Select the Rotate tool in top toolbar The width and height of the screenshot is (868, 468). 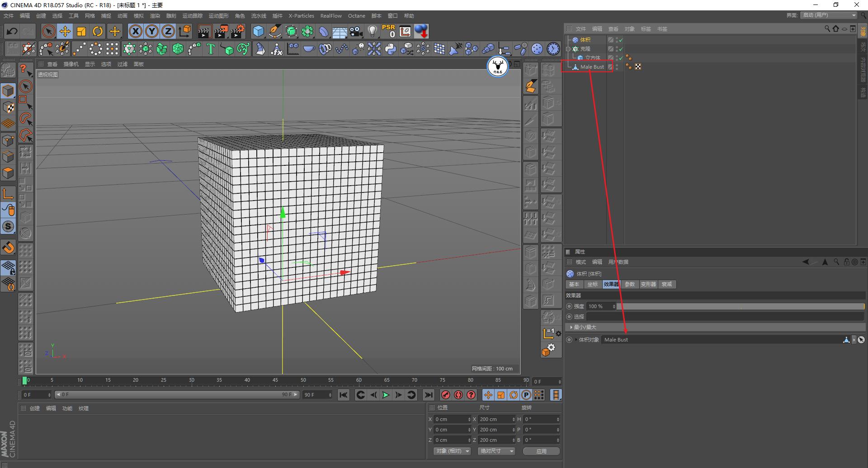pos(98,31)
